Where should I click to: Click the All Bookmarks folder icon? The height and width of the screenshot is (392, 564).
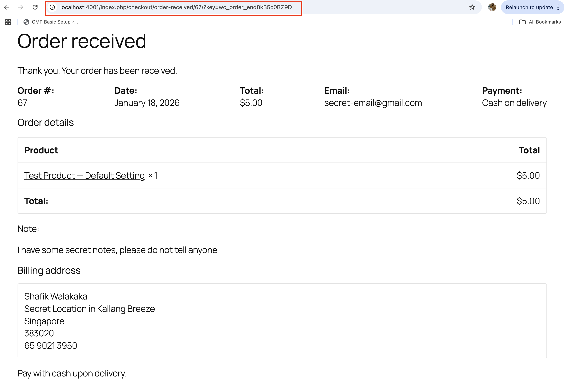pyautogui.click(x=523, y=22)
